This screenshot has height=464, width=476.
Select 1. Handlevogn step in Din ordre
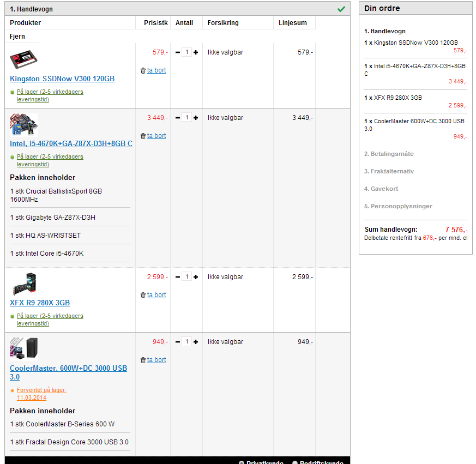pyautogui.click(x=384, y=31)
